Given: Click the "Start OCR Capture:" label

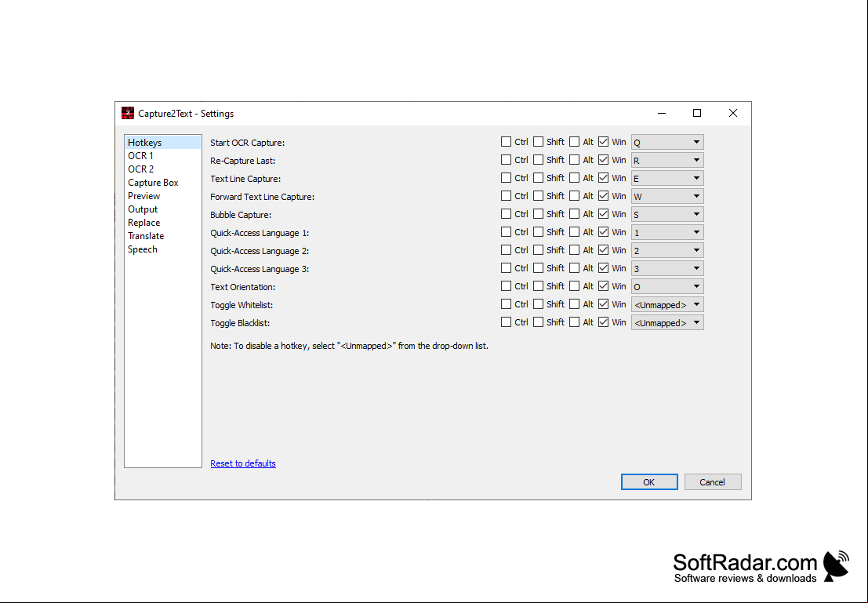Looking at the screenshot, I should (x=248, y=143).
